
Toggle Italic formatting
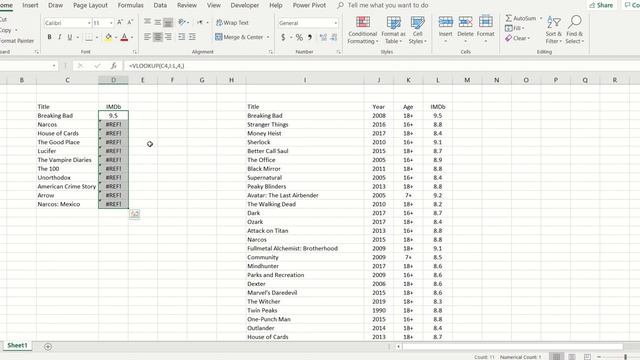pyautogui.click(x=60, y=37)
